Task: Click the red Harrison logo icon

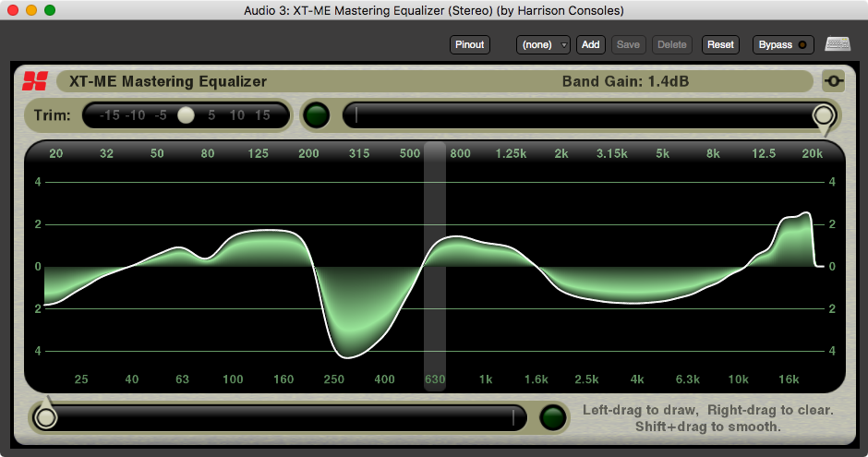Action: pos(35,81)
